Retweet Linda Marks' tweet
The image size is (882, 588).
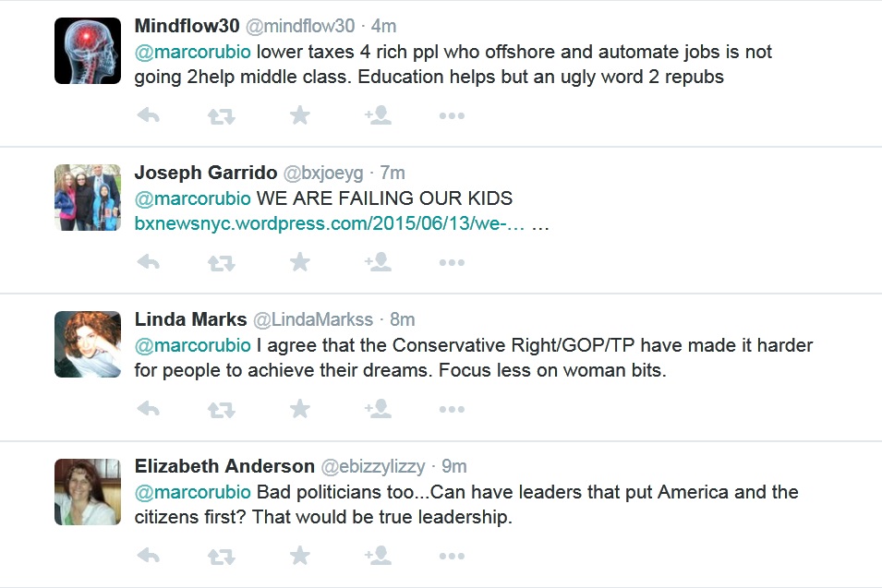click(x=221, y=410)
